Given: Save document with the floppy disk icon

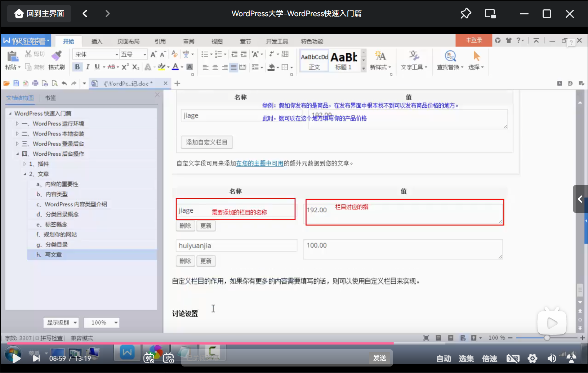Looking at the screenshot, I should click(16, 84).
